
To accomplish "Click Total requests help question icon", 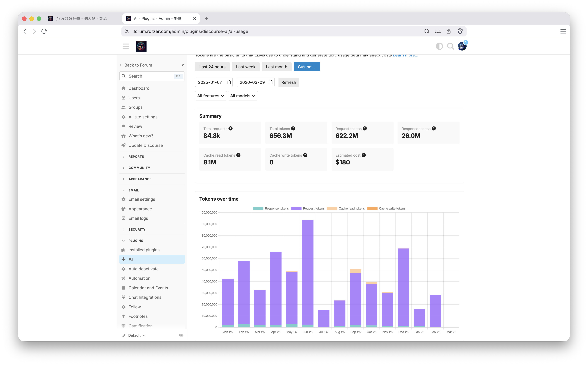I will [230, 128].
